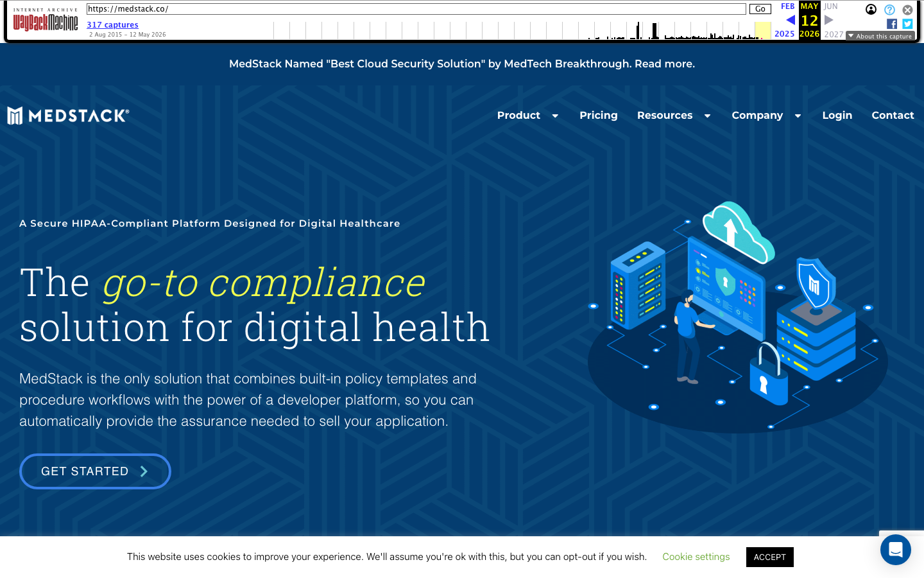Image resolution: width=924 pixels, height=578 pixels.
Task: Click the HIPAA-Compliant Platform subtitle
Action: pyautogui.click(x=210, y=223)
